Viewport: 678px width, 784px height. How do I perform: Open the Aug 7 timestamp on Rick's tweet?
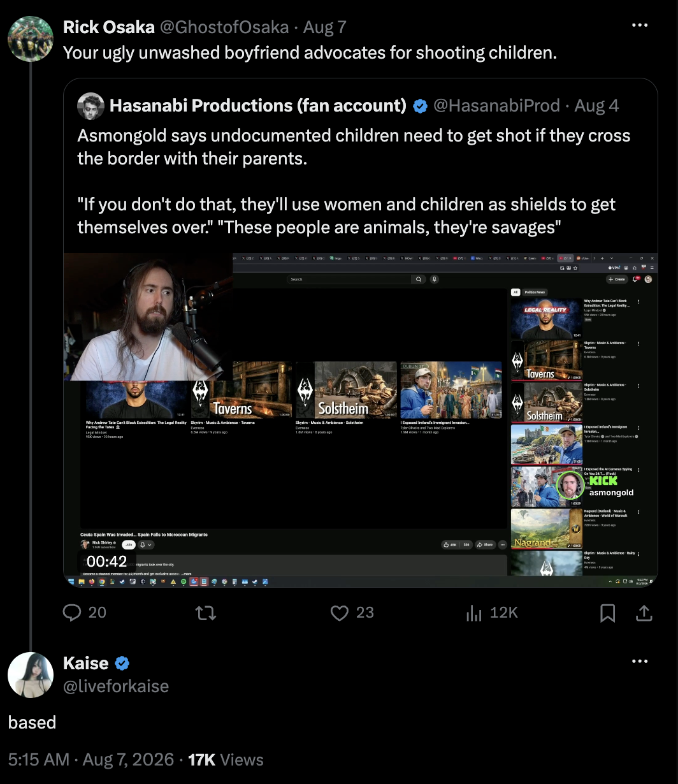click(x=324, y=27)
